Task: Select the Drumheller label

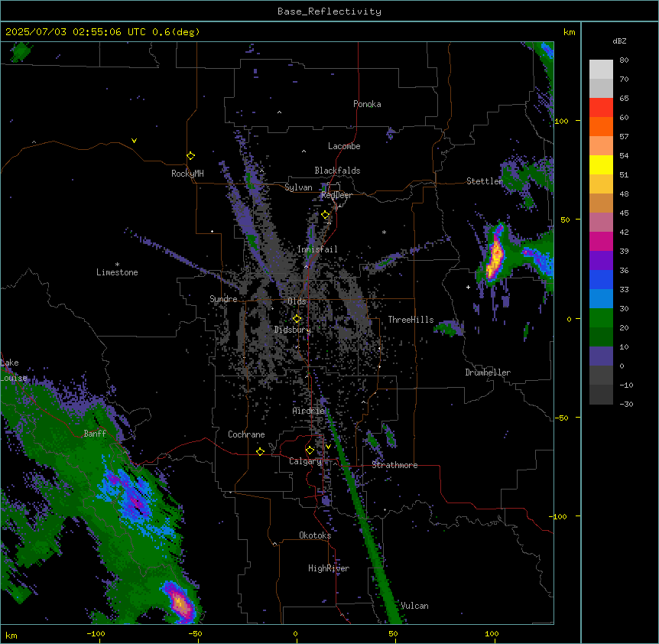Action: (488, 372)
